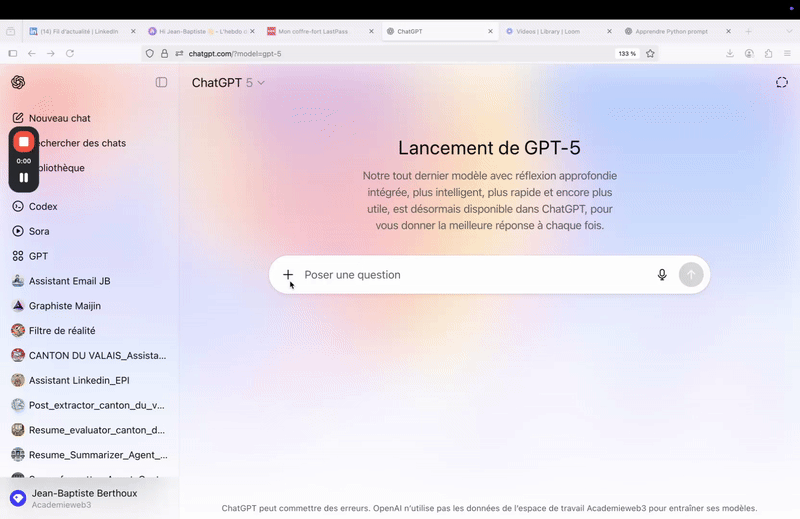Open browser downloads panel

pyautogui.click(x=730, y=53)
